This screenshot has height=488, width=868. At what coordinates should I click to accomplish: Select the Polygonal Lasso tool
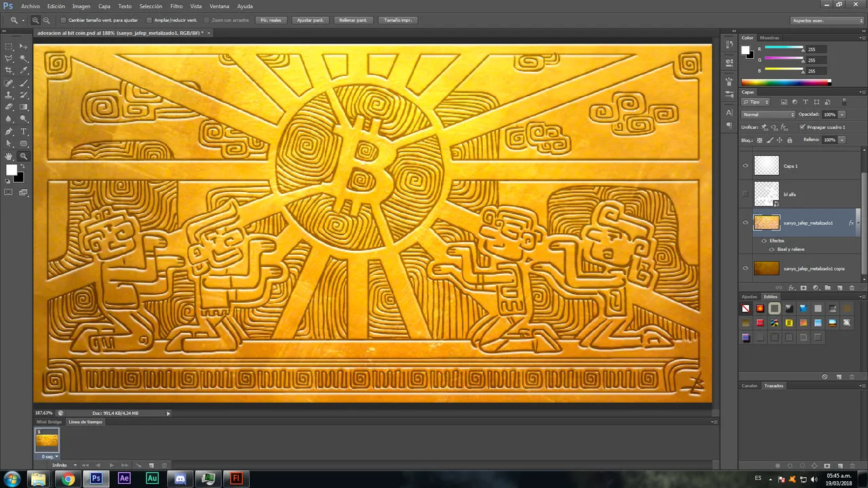(9, 59)
